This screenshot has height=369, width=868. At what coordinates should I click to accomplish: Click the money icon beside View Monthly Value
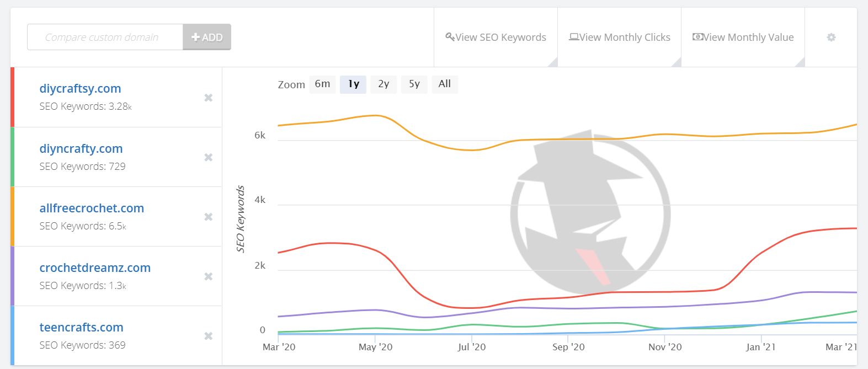(x=697, y=37)
